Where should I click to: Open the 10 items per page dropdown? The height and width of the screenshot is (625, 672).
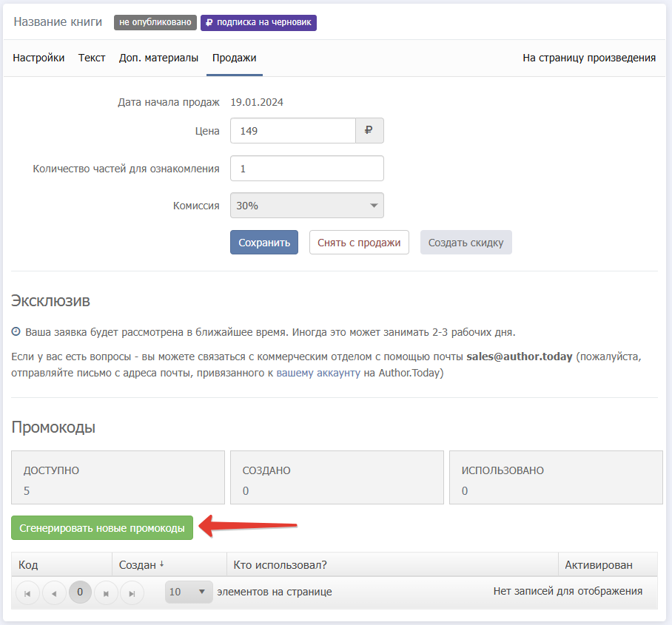[x=189, y=592]
